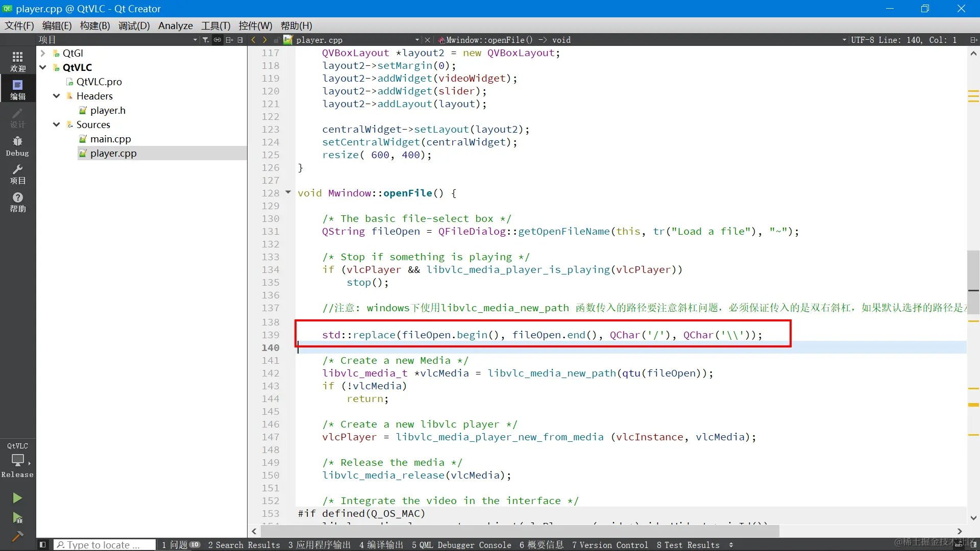Toggle the left sidebar visibility button

43,545
